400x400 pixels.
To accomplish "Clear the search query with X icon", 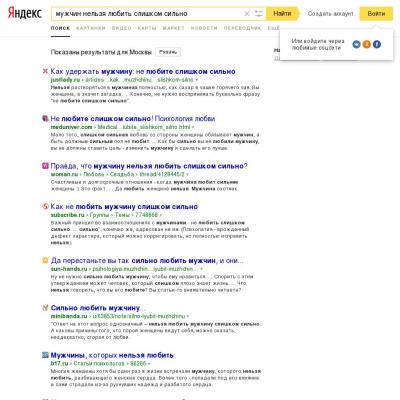I will [x=247, y=14].
